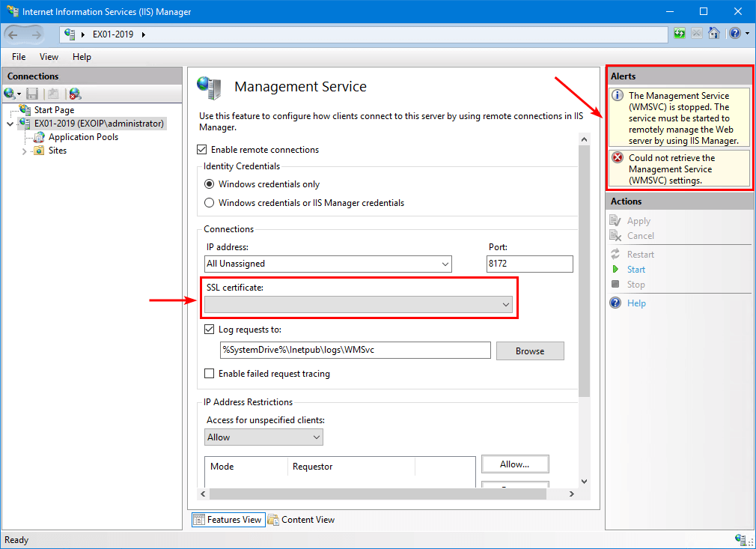Click the vertical scrollbar in Management Service pane

pyautogui.click(x=584, y=300)
